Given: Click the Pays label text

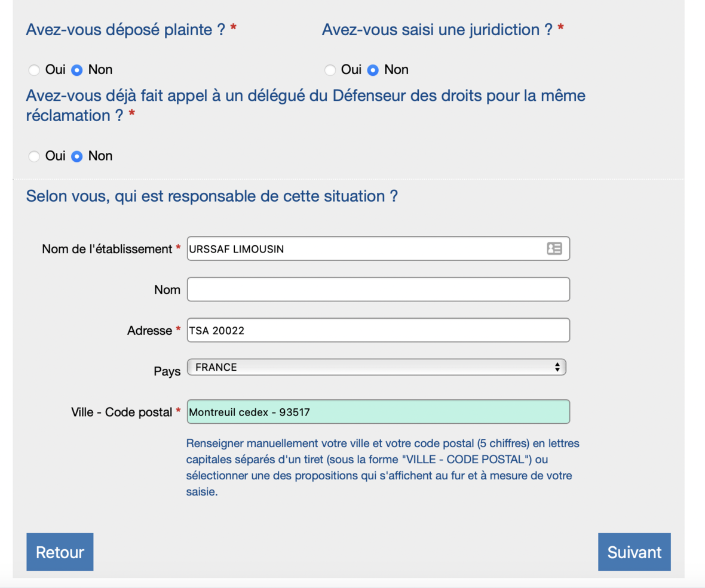Looking at the screenshot, I should tap(167, 371).
